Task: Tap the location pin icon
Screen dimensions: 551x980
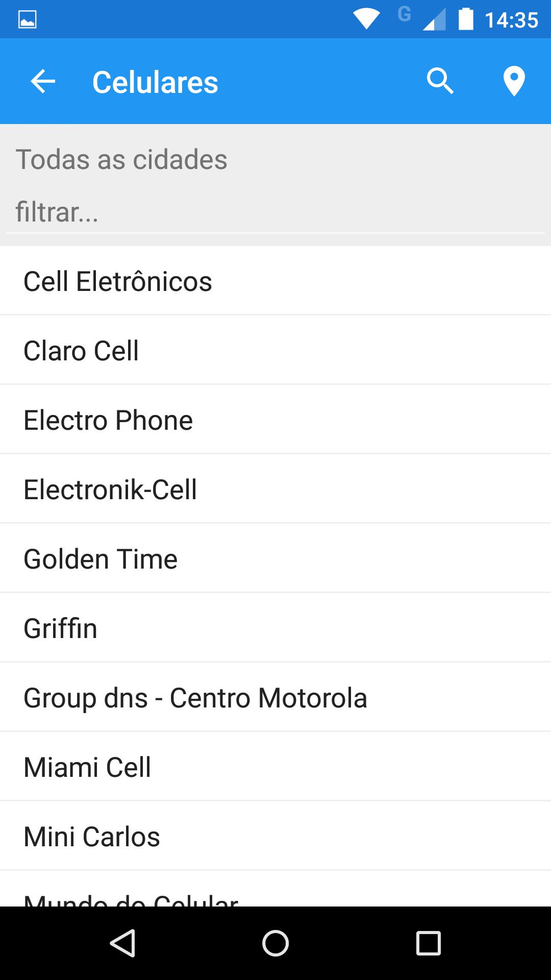Action: (x=514, y=82)
